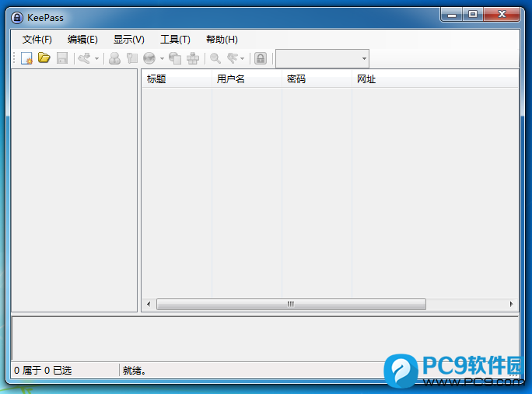This screenshot has width=532, height=394.
Task: Click the Lock workspace padlock icon
Action: click(261, 58)
